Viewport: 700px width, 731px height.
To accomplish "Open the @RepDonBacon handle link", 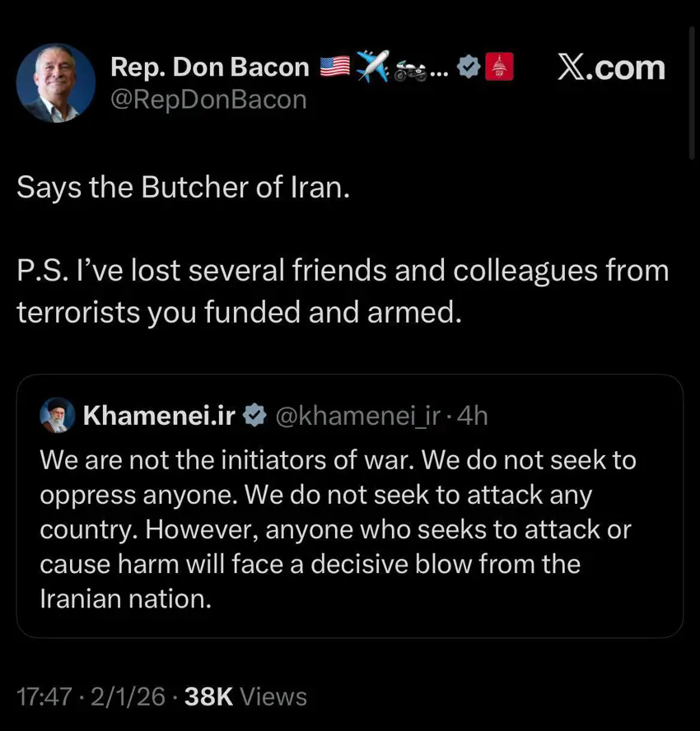I will pyautogui.click(x=208, y=100).
